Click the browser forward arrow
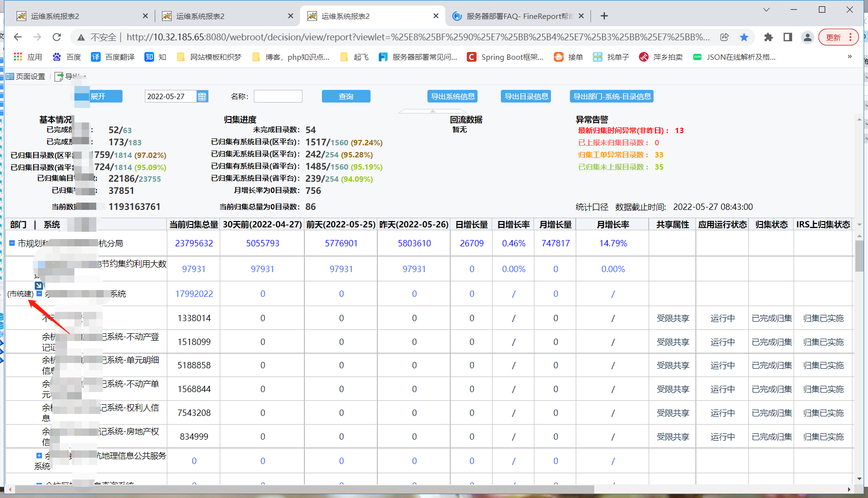 pyautogui.click(x=37, y=37)
